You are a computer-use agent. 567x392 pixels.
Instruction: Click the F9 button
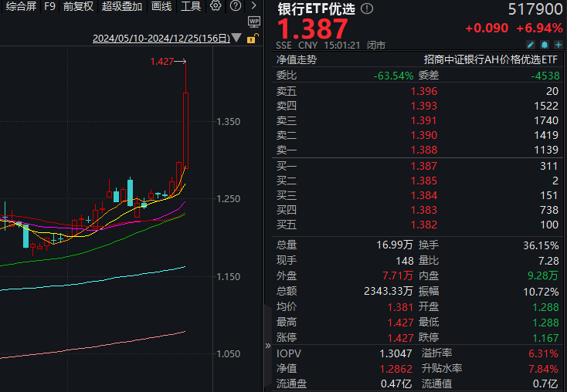point(49,6)
